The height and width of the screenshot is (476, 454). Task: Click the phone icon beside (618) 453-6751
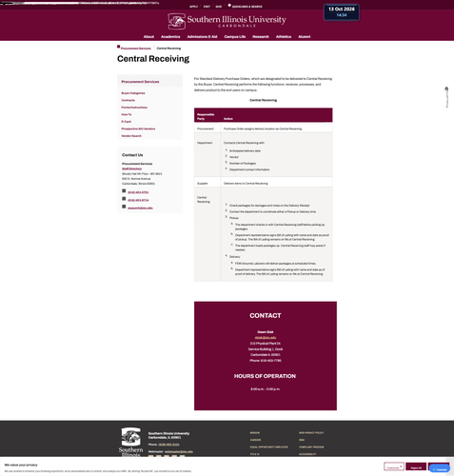click(x=124, y=190)
